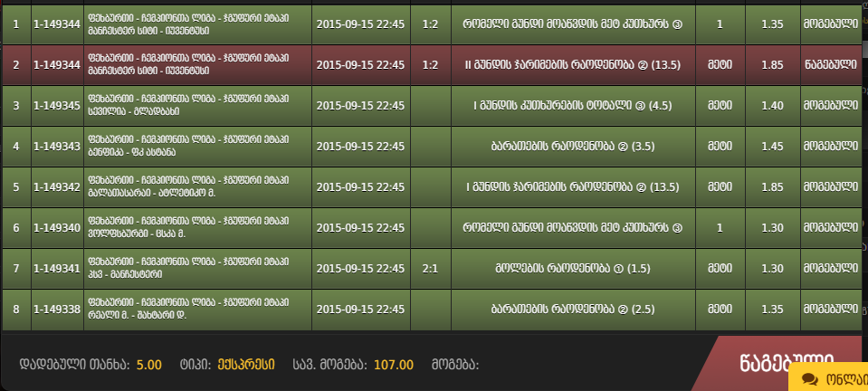This screenshot has height=391, width=868.
Task: Click "I გუნდის ჯარიმების რაოდენობა ② (13.5)" bet
Action: [x=573, y=187]
